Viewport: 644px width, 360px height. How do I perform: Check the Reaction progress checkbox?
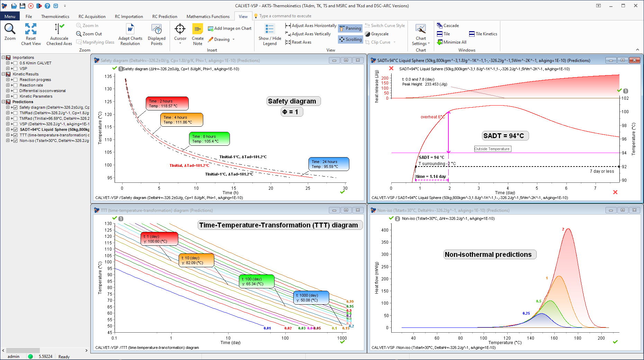[16, 80]
